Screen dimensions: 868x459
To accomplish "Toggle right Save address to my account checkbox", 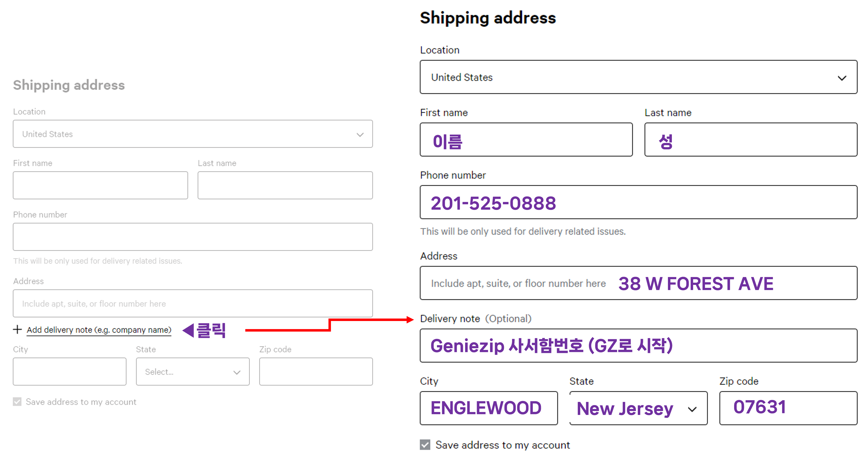I will point(425,444).
